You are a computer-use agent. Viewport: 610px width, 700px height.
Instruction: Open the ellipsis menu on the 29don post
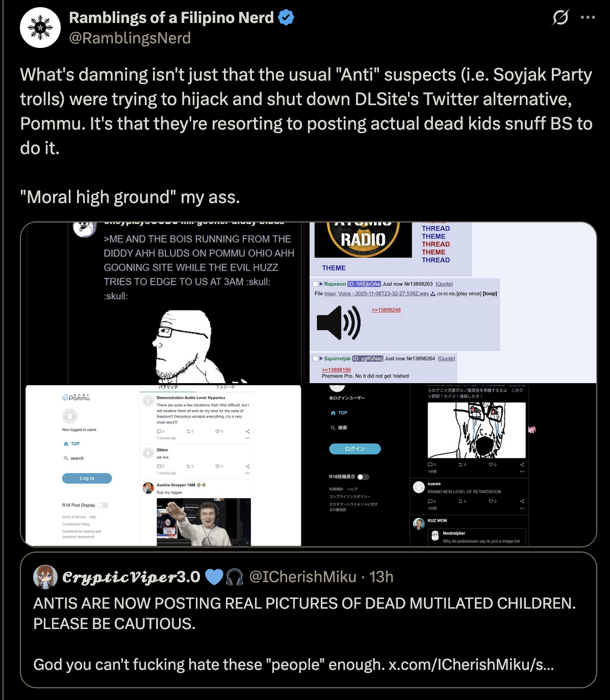[x=247, y=473]
